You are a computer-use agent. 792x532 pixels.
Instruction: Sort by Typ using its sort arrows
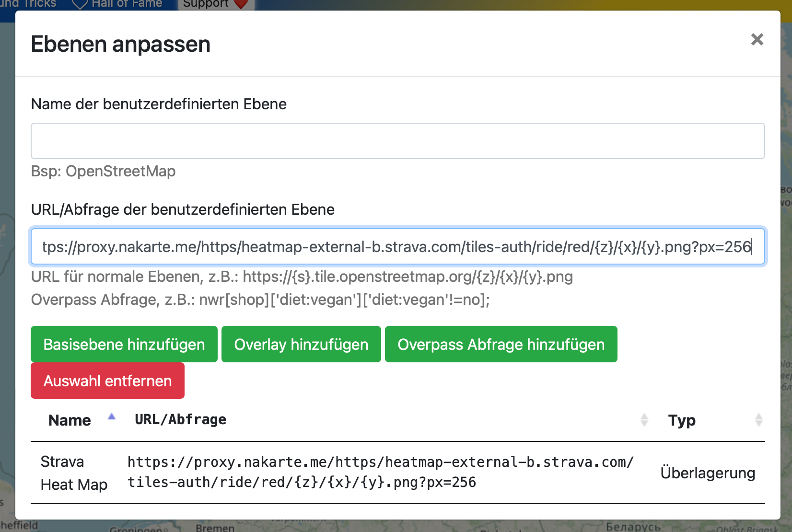coord(758,420)
